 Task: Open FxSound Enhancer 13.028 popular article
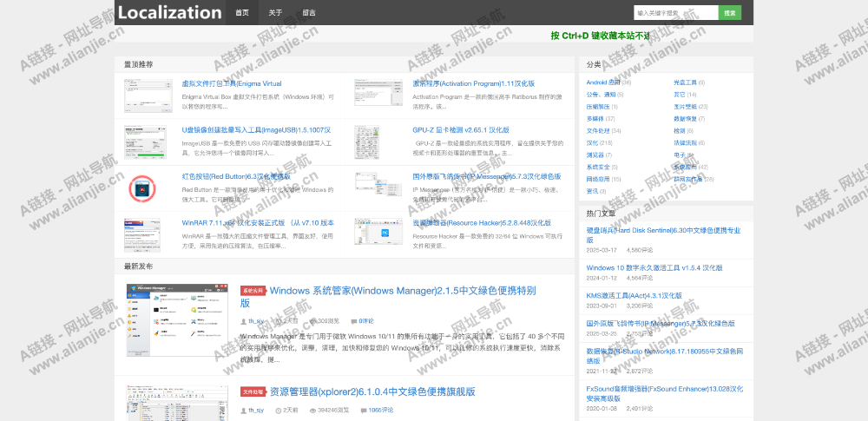[x=664, y=393]
